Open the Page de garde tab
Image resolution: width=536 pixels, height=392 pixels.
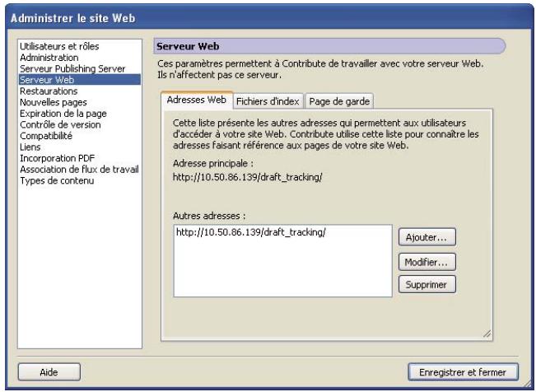tap(339, 101)
